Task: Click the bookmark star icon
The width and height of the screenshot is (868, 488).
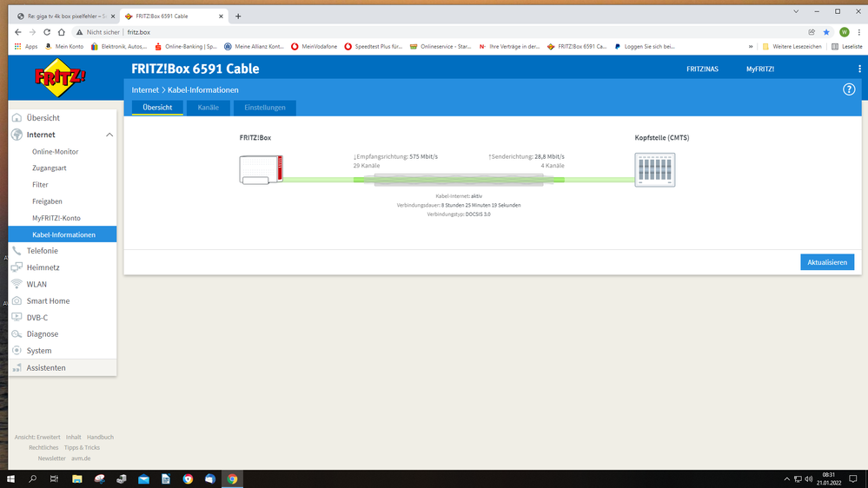Action: [826, 32]
